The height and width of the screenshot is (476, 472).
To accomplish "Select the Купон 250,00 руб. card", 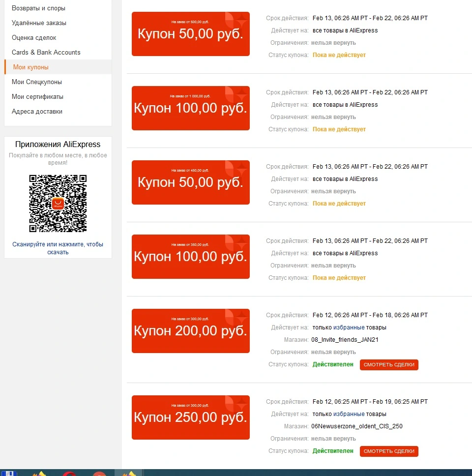I will point(191,417).
